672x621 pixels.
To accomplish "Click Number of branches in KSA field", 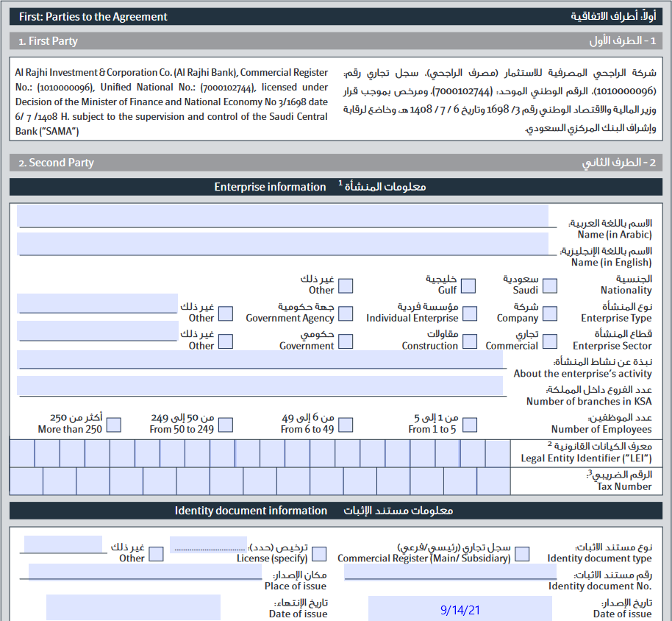I will coord(260,386).
